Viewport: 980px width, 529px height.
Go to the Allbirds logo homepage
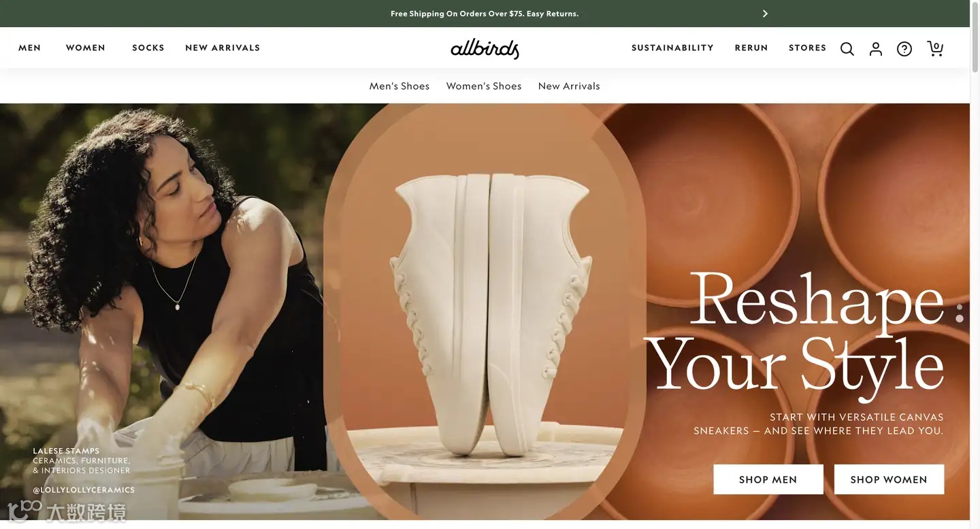[485, 48]
